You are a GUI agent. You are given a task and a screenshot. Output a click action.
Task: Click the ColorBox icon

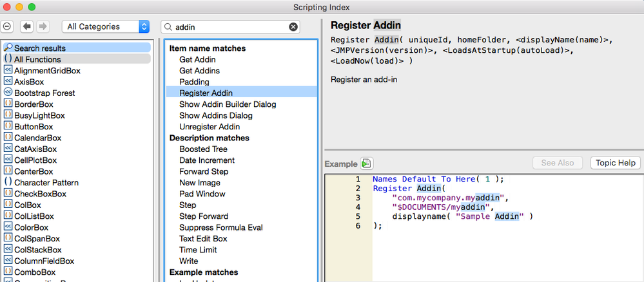[8, 227]
